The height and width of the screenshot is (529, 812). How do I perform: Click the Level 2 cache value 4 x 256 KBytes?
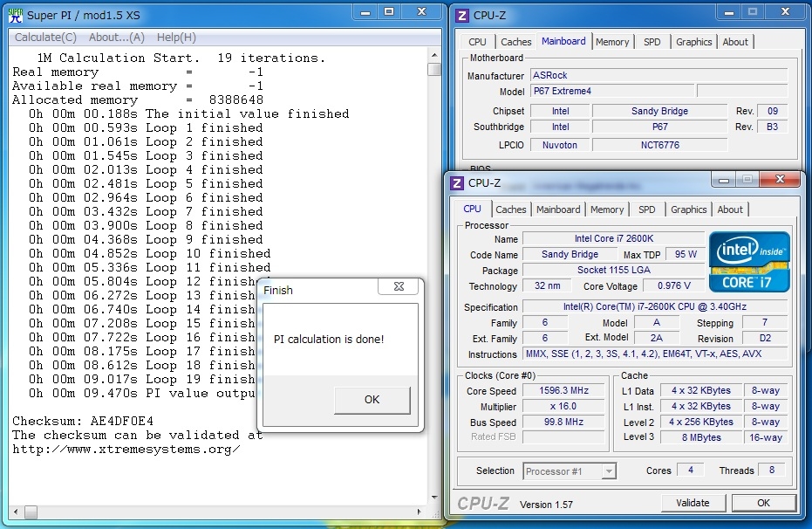[x=701, y=422]
